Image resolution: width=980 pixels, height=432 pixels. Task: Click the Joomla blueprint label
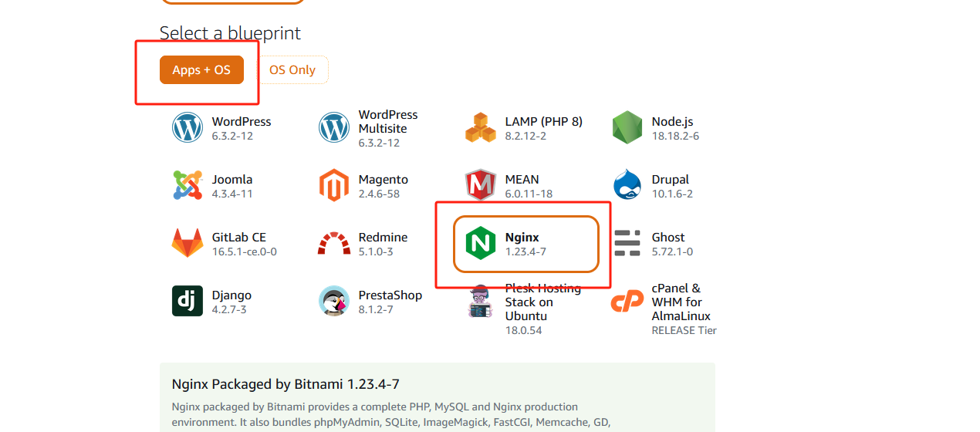coord(232,179)
